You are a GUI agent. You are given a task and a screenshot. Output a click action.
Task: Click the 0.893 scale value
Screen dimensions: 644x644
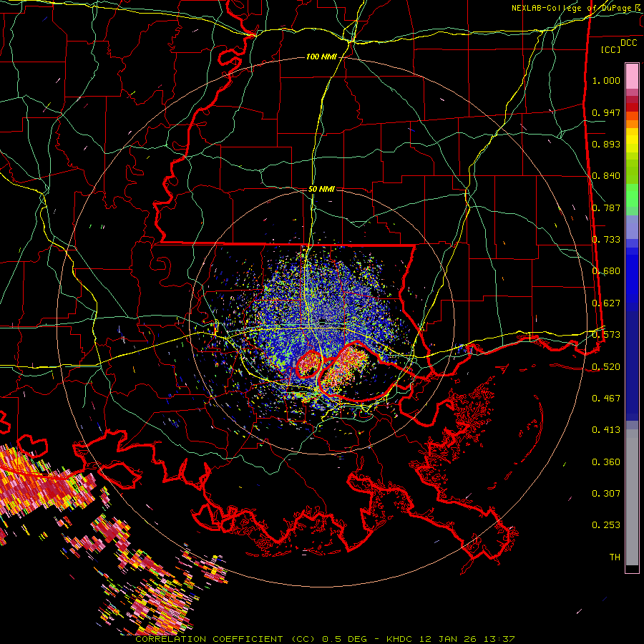pos(606,144)
